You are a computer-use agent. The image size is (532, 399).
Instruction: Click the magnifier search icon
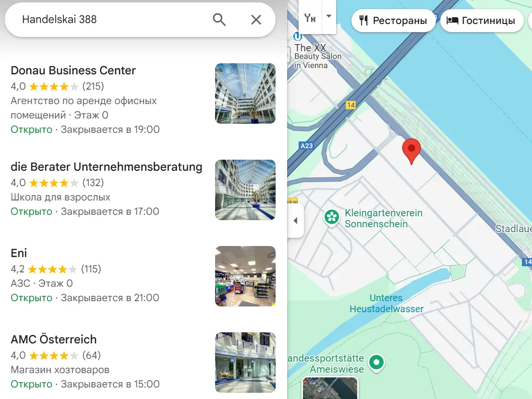coord(219,20)
